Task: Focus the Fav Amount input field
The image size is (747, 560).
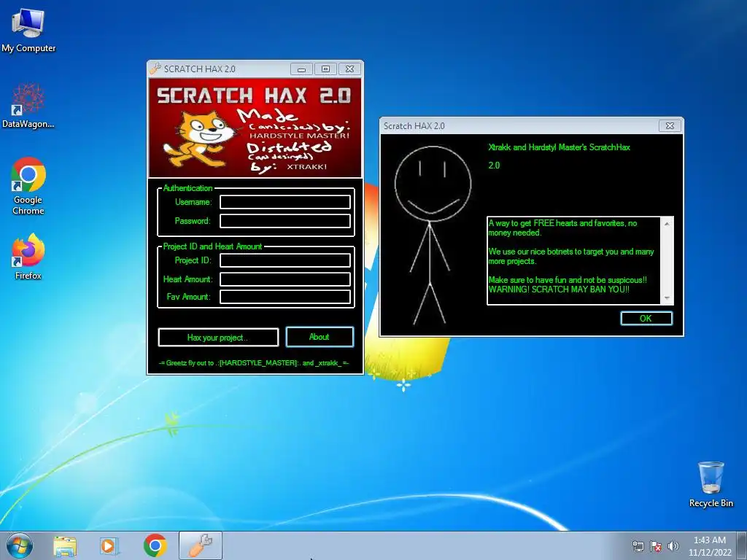Action: click(285, 297)
